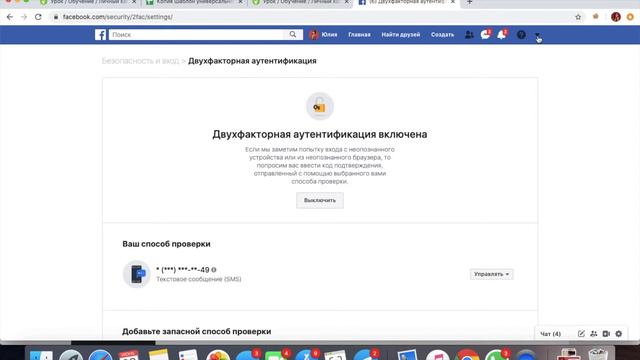Click Создать in the top bar
The width and height of the screenshot is (640, 360).
pyautogui.click(x=442, y=35)
